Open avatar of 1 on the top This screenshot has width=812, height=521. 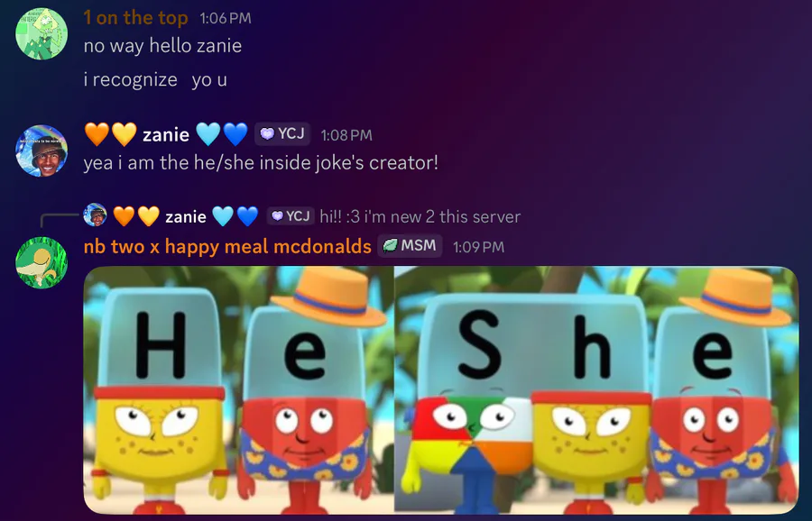click(x=42, y=34)
